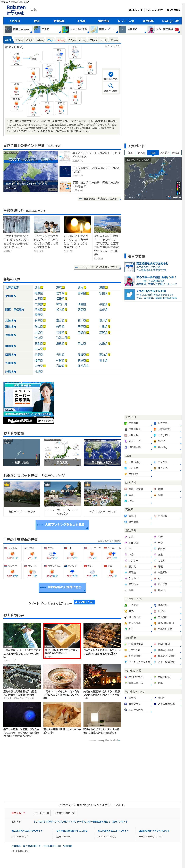Screen dimensions: 185x868
Task: Click the Tokyo sunny weather icon on map
Action: pyautogui.click(x=75, y=97)
